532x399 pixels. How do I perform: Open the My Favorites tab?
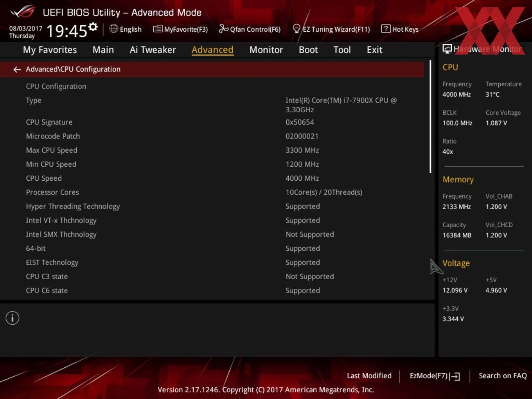tap(50, 50)
